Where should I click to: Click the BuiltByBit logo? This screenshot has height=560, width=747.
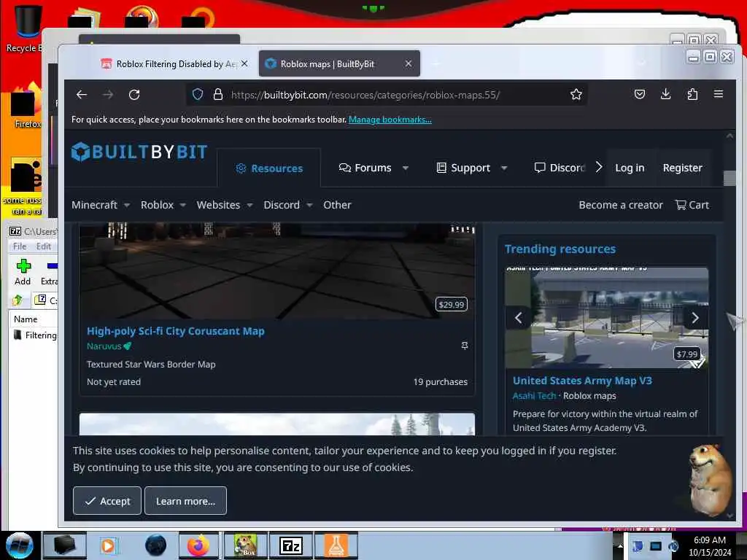click(x=139, y=152)
